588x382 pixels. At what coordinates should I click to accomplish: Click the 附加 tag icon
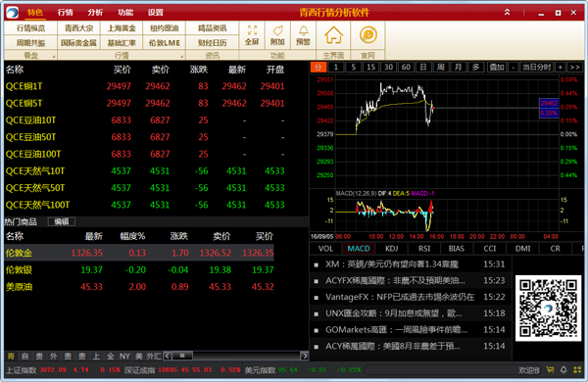tap(277, 35)
